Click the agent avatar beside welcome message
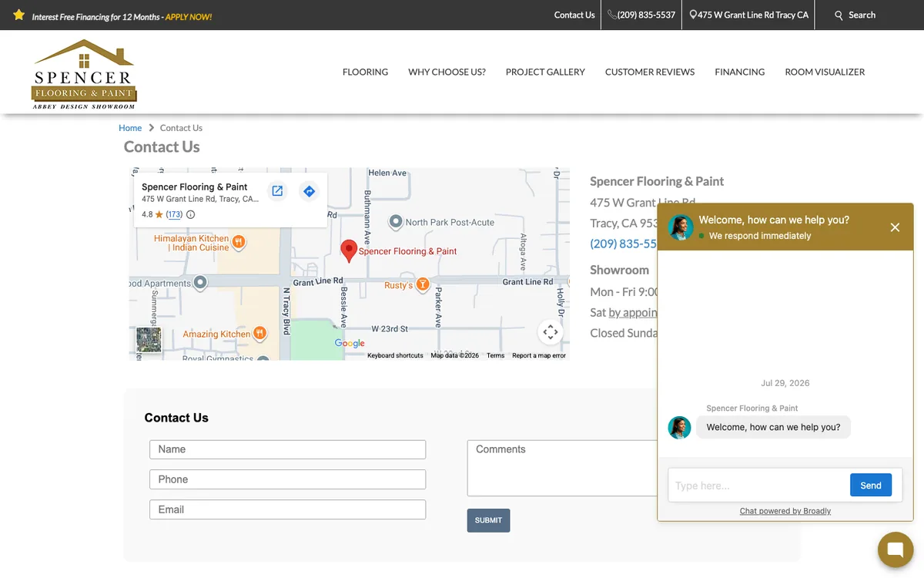924x578 pixels. pyautogui.click(x=680, y=428)
